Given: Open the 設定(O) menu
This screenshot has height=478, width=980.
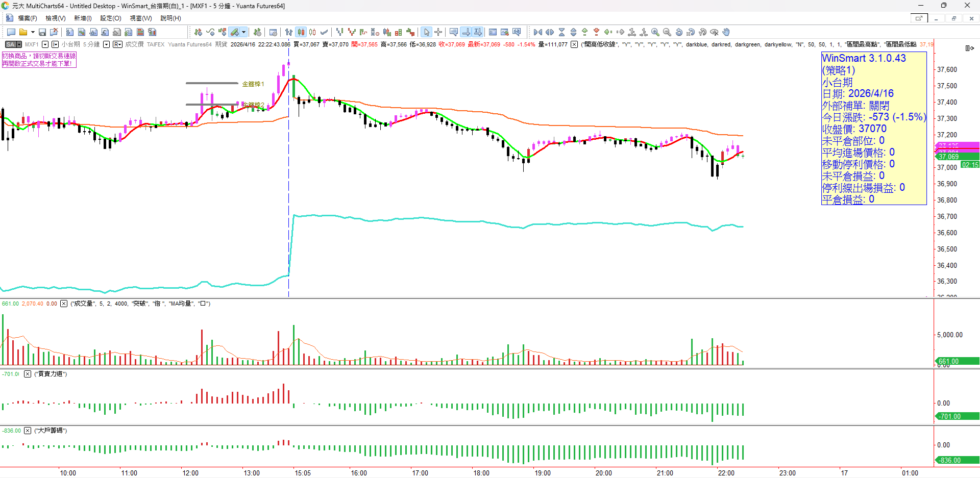Looking at the screenshot, I should tap(110, 18).
